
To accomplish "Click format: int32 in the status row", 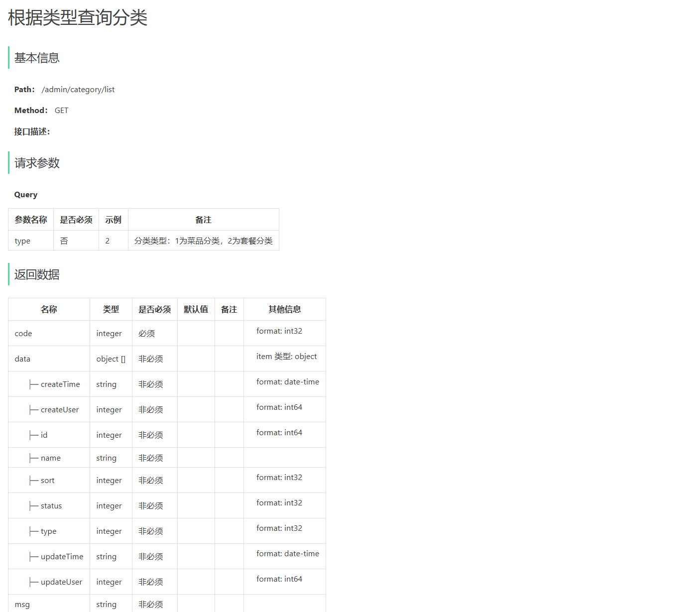I will (x=279, y=503).
